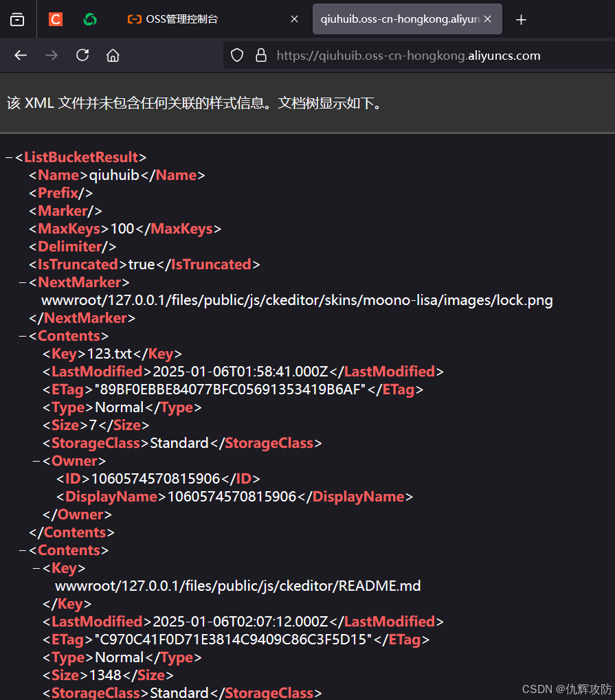Click the owner ID 1060574570815906
This screenshot has width=615, height=700.
[x=155, y=479]
